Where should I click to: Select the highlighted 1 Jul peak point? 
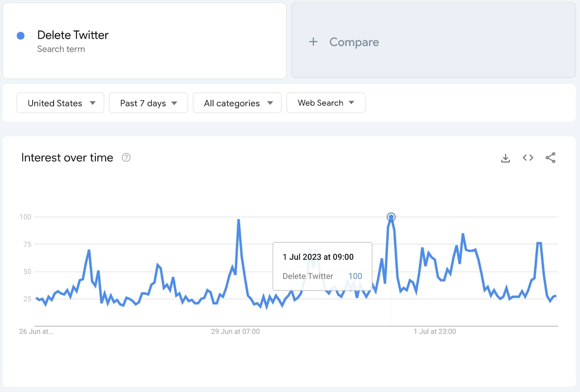click(x=391, y=217)
